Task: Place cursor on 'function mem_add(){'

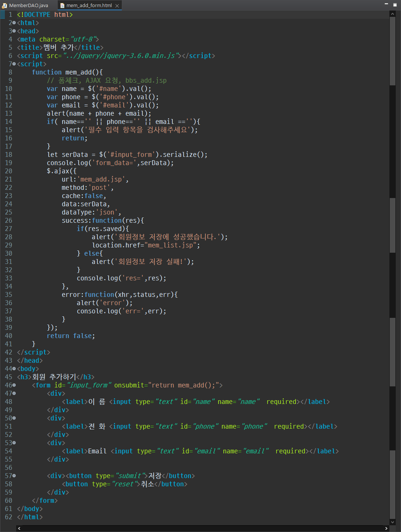Action: click(x=67, y=72)
